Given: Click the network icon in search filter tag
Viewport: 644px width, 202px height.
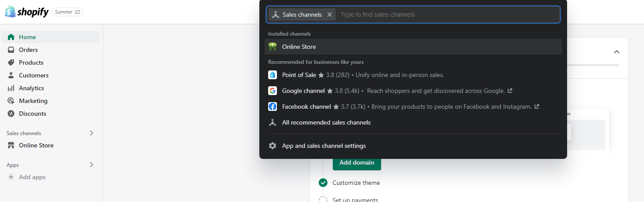Looking at the screenshot, I should coord(275,15).
